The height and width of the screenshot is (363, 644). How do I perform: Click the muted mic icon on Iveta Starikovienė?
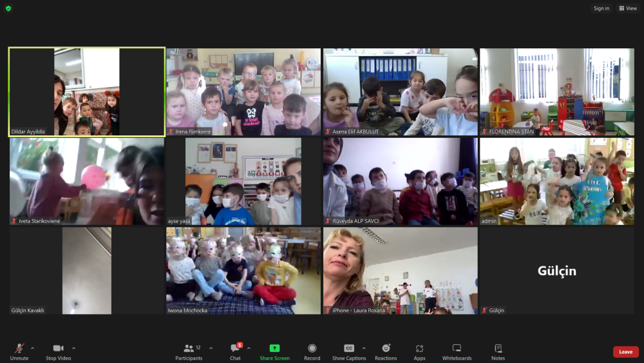[14, 221]
